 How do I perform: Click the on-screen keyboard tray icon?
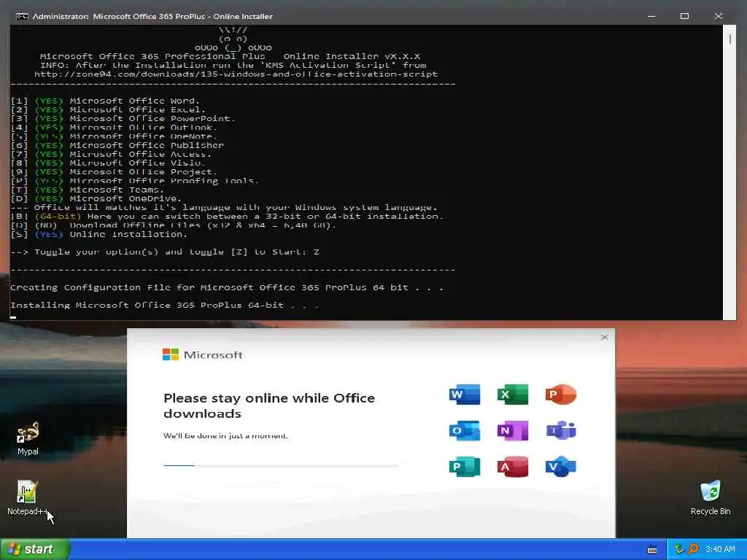tap(652, 550)
